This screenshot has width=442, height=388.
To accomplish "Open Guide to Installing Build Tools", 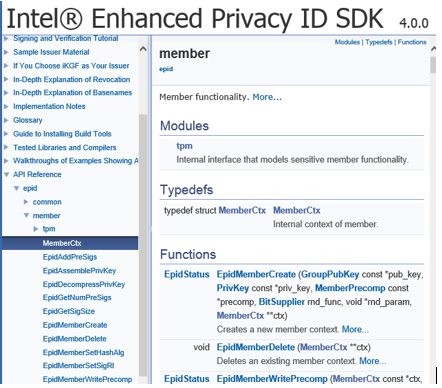I will click(x=62, y=134).
